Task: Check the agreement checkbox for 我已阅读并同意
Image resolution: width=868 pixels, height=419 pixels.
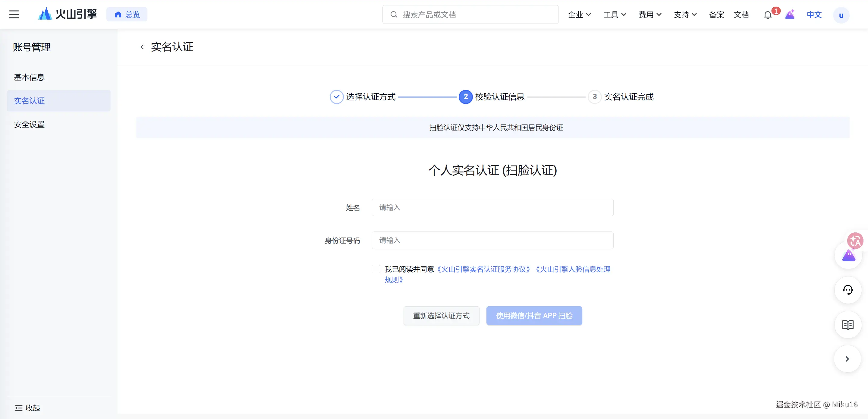Action: 376,269
